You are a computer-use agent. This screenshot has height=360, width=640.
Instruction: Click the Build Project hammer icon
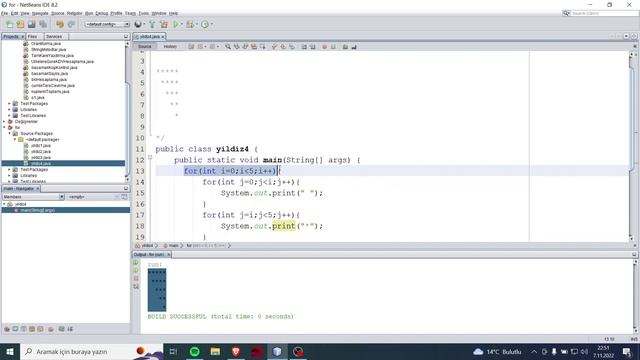pos(152,24)
